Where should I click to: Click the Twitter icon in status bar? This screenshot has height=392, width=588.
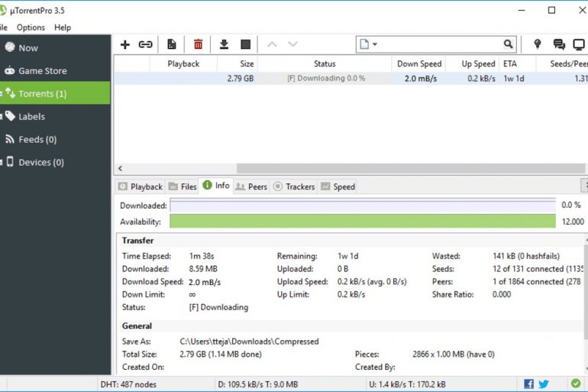[x=544, y=384]
